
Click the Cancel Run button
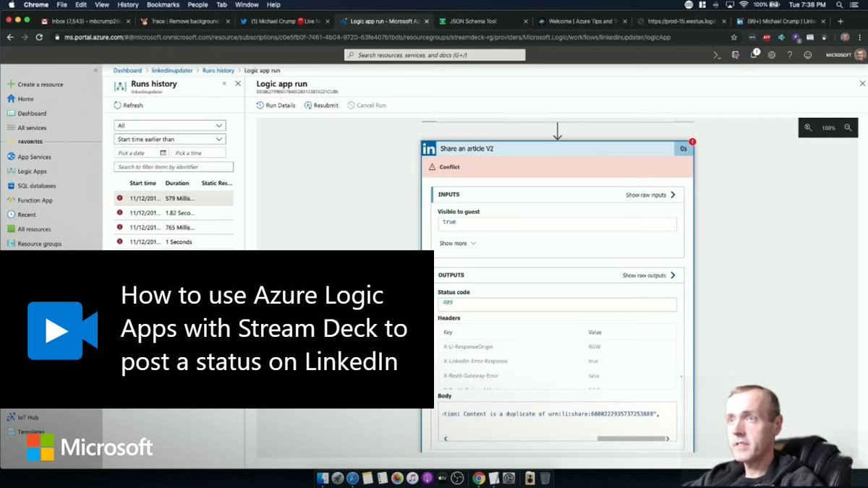(367, 106)
